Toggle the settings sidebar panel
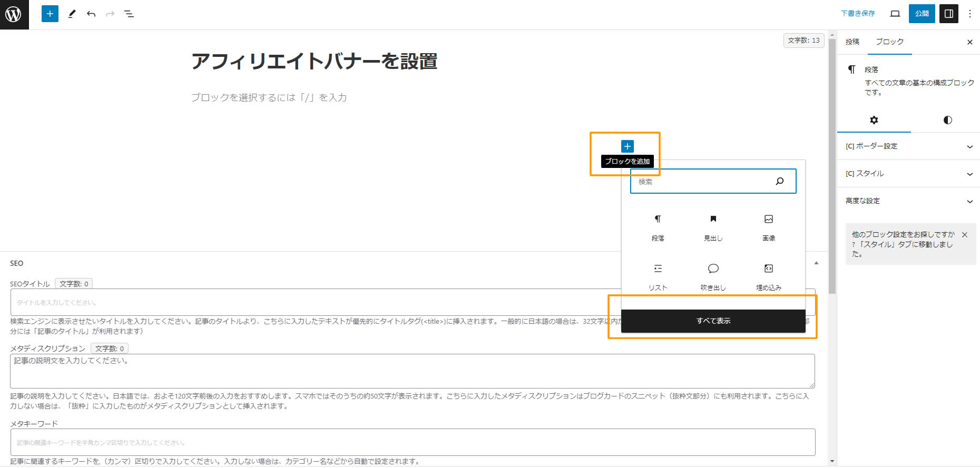This screenshot has height=468, width=980. (x=949, y=14)
